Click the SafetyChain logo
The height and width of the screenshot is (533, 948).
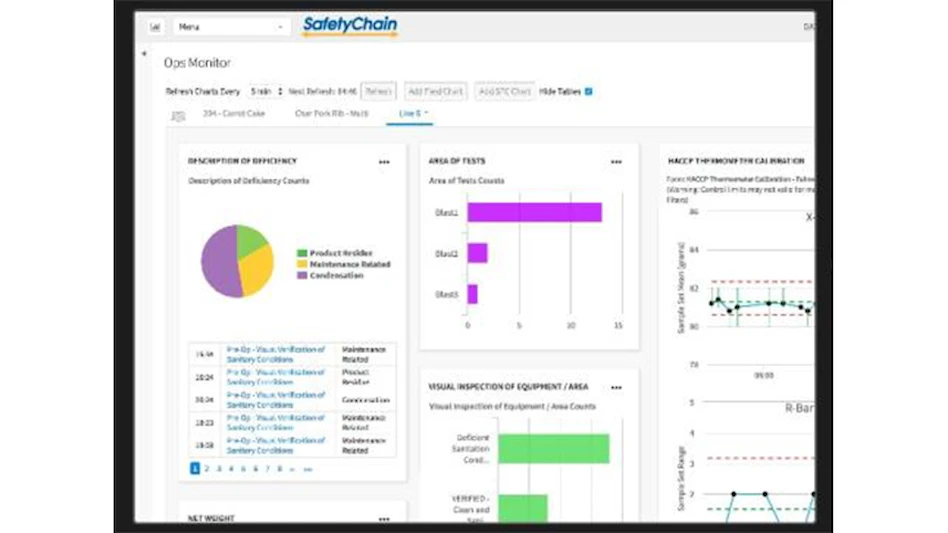point(350,26)
